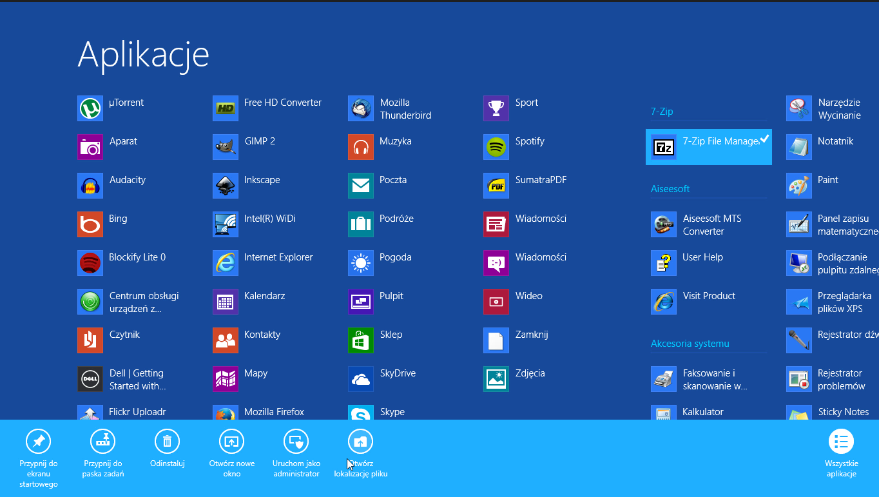Open Centrum obsługi urządzeń
The height and width of the screenshot is (497, 879).
point(90,301)
